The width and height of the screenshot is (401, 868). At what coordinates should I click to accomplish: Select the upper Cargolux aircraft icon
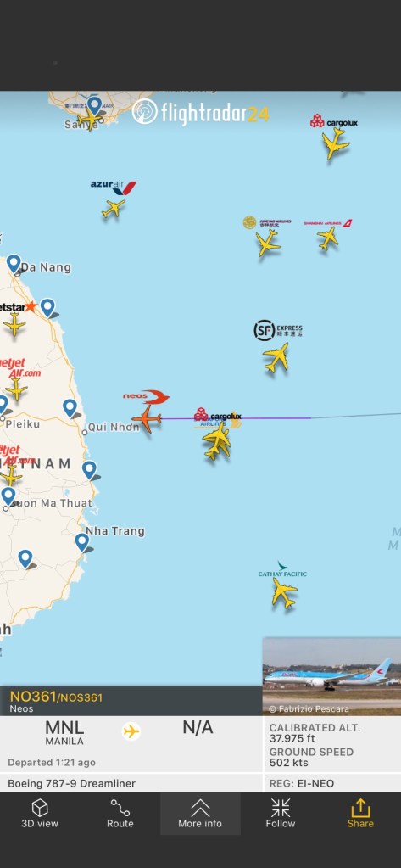click(335, 143)
